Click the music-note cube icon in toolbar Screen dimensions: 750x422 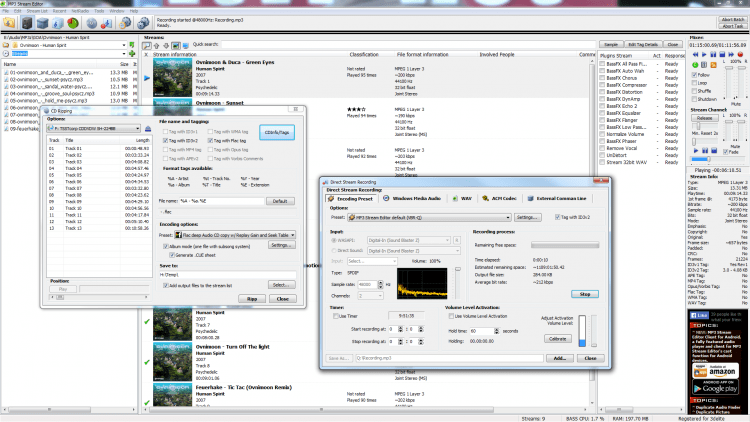[57, 22]
